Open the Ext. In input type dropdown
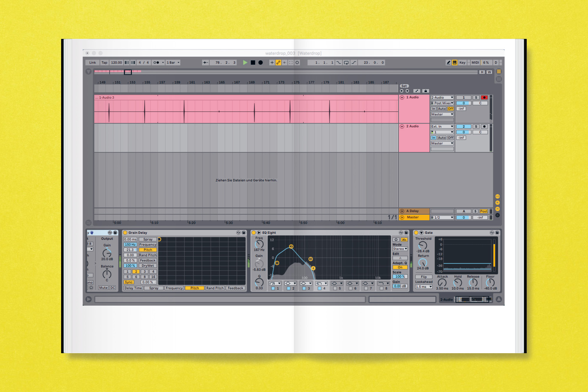The height and width of the screenshot is (392, 588). click(x=442, y=126)
